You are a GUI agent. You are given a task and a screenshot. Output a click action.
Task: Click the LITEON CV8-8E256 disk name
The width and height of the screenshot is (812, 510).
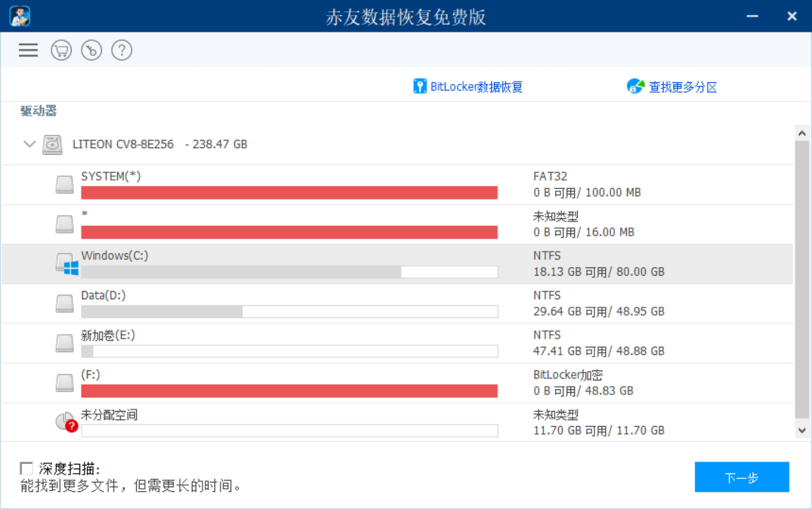[x=122, y=144]
